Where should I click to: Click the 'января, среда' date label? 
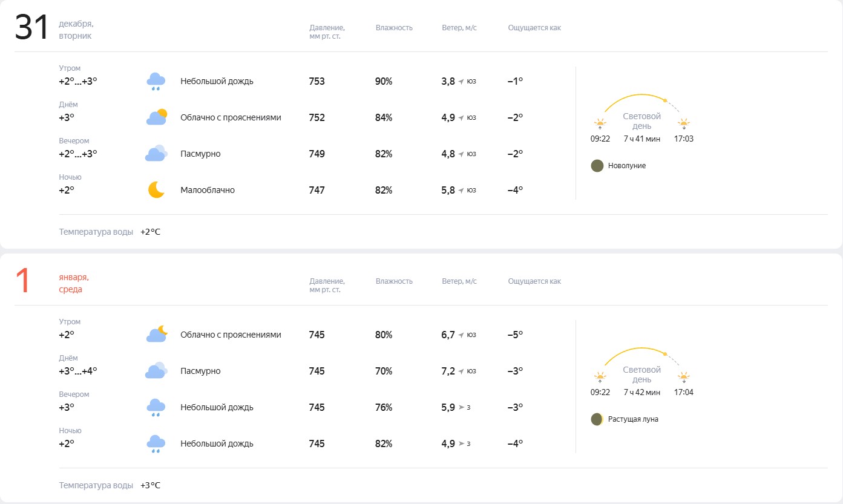click(x=74, y=283)
